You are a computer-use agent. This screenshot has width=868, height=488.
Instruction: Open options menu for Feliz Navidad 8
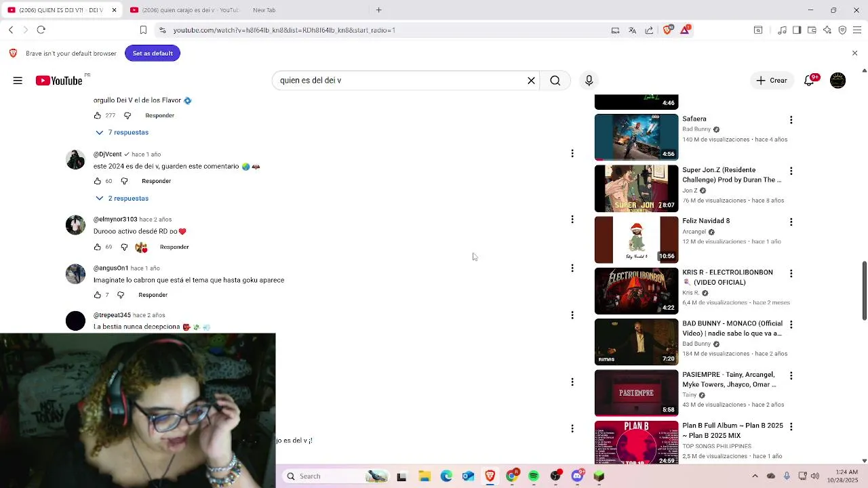(791, 222)
